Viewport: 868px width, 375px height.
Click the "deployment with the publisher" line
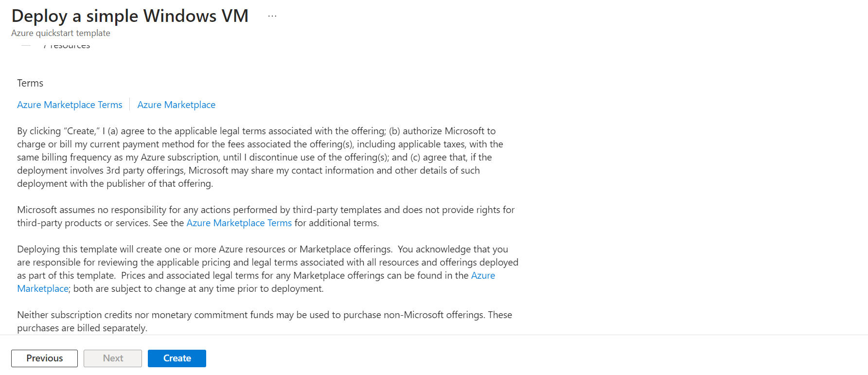[x=115, y=184]
